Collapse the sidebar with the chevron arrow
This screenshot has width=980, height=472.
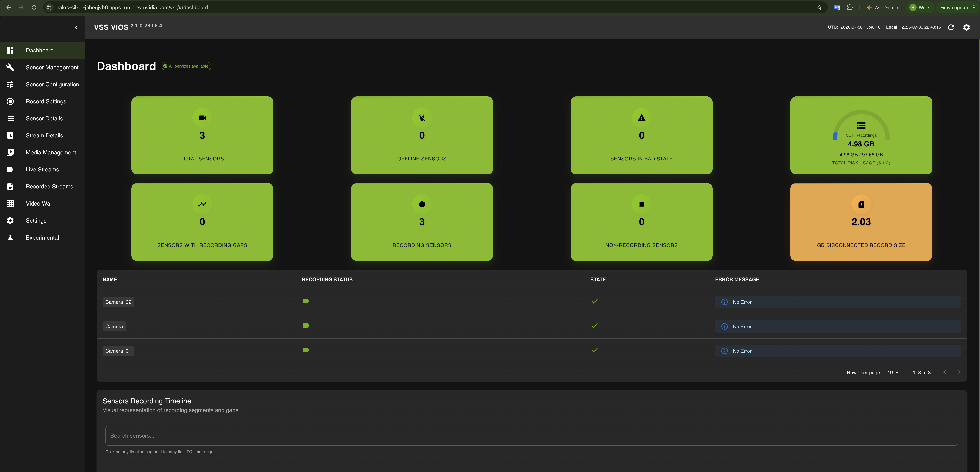click(76, 27)
